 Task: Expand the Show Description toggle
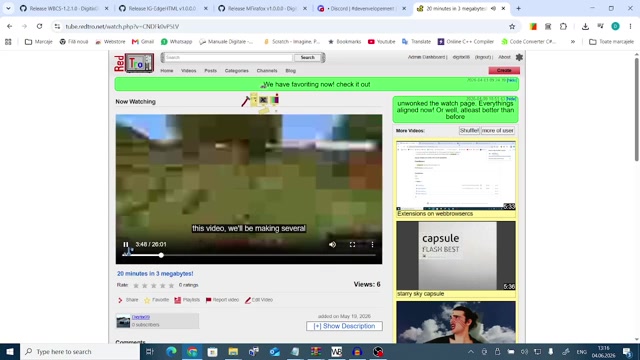coord(344,326)
